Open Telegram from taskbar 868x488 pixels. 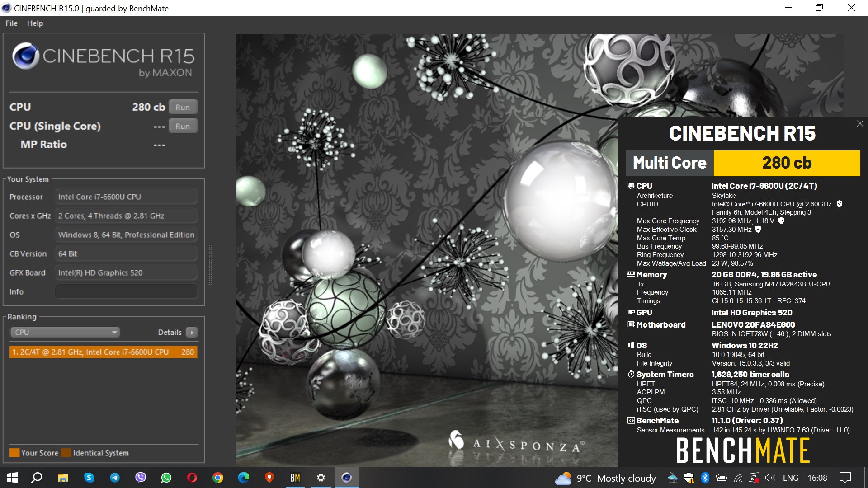tap(115, 478)
